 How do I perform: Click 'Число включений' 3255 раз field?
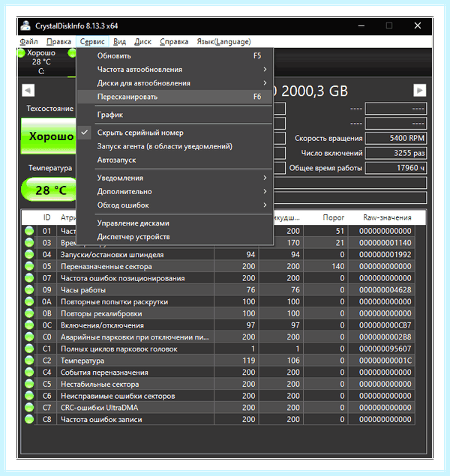pyautogui.click(x=396, y=153)
